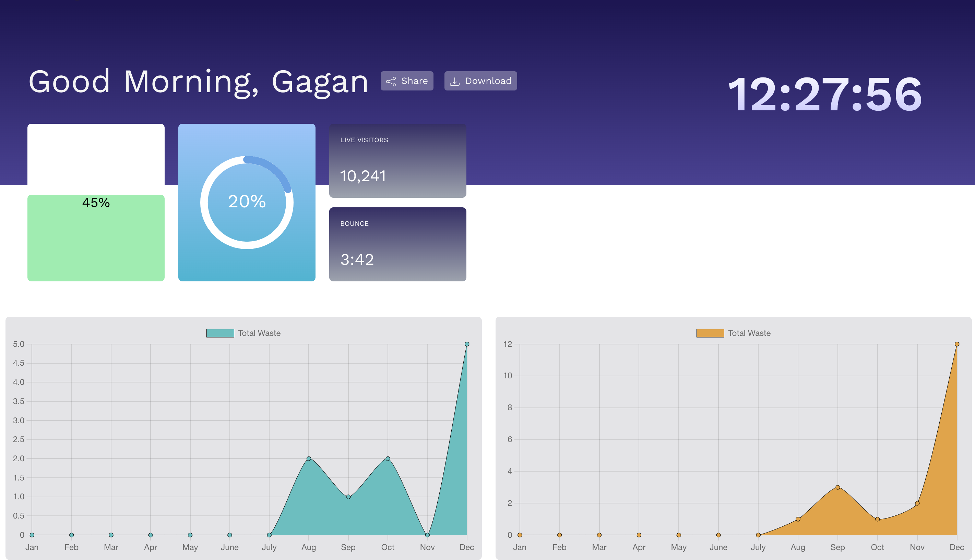Click the 12:27:56 clock display
This screenshot has width=975, height=560.
[x=825, y=94]
